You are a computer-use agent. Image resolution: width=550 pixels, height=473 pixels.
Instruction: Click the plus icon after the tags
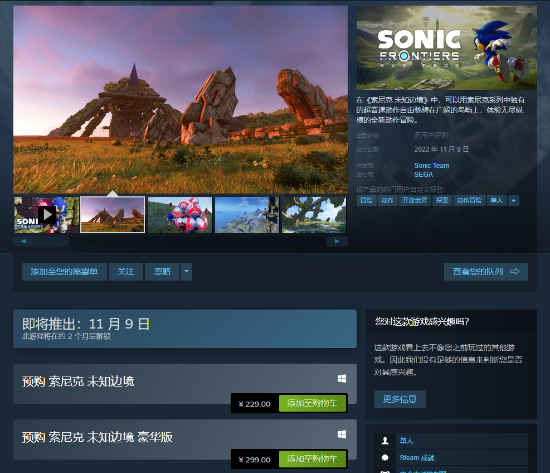point(514,201)
